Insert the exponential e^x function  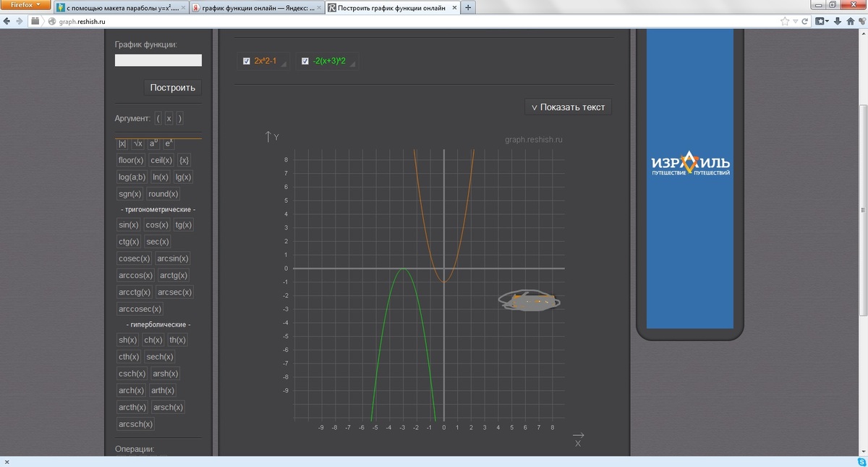pos(169,143)
